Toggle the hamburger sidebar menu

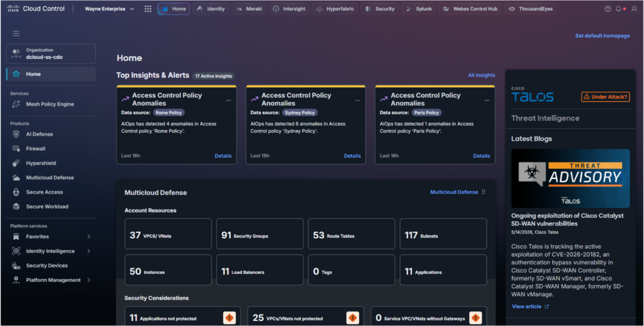click(x=16, y=33)
